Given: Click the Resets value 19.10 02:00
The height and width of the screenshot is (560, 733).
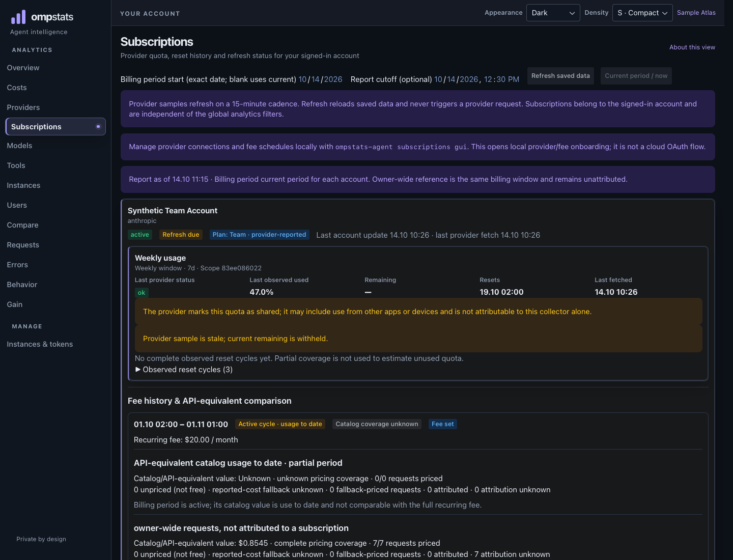Looking at the screenshot, I should [x=501, y=292].
